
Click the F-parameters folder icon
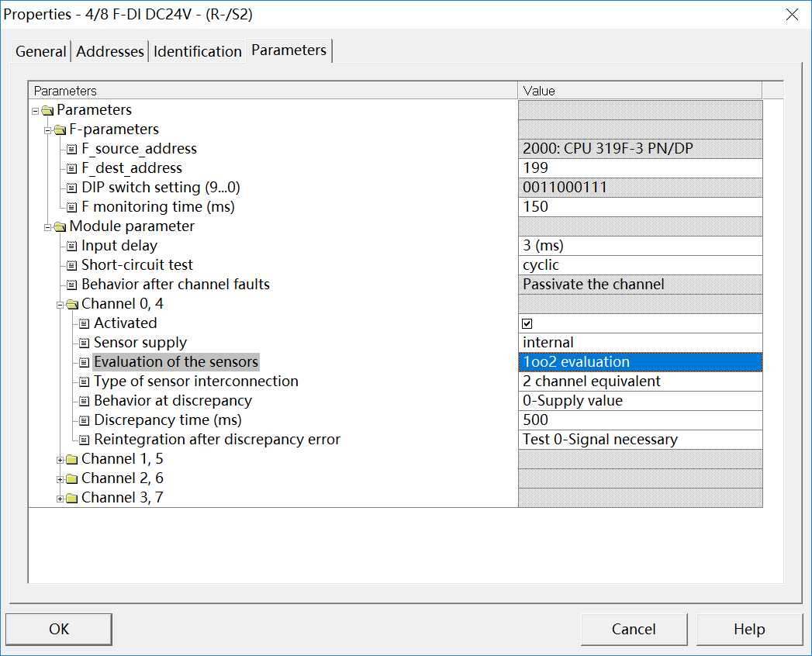(60, 129)
